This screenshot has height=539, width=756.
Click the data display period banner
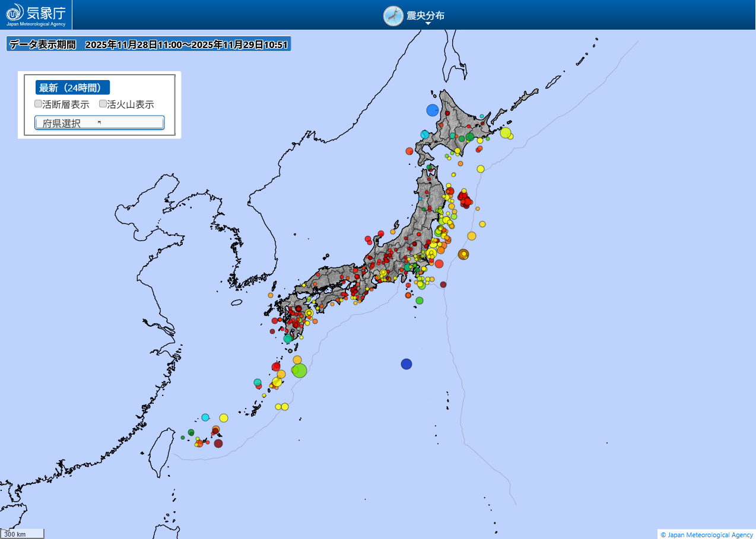tap(148, 44)
